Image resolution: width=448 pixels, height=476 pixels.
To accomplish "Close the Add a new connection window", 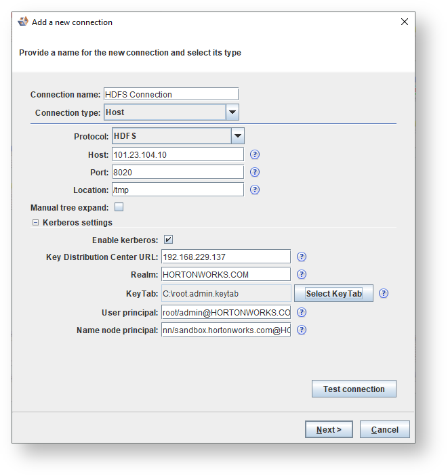I will [405, 22].
